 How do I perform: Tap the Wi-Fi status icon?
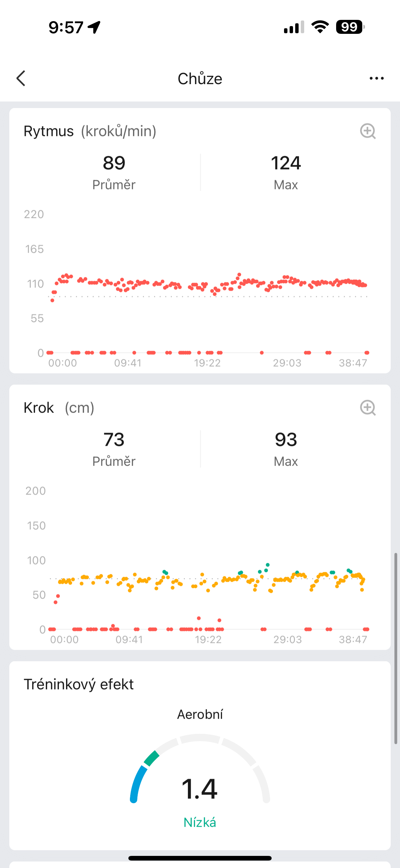coord(320,27)
